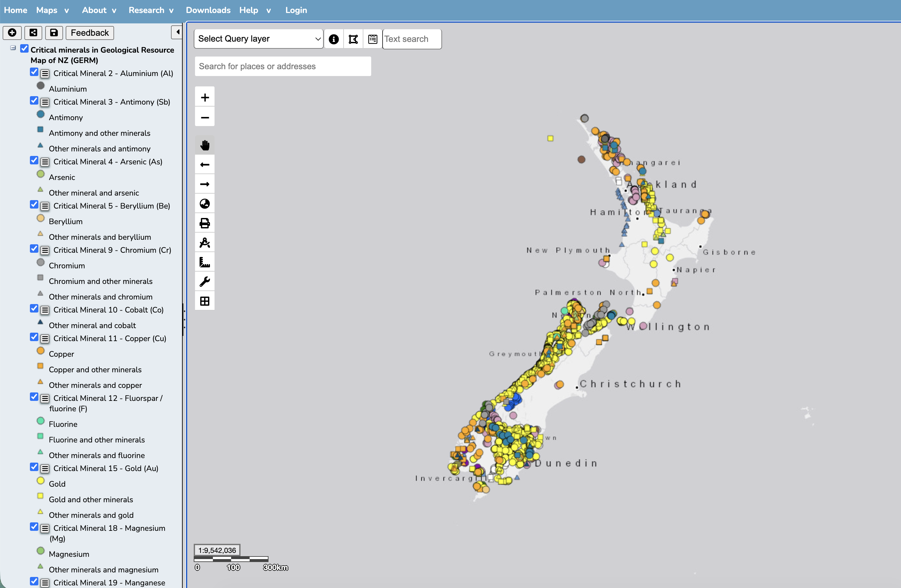Screen dimensions: 901x588
Task: Go to previous map extent
Action: 205,165
